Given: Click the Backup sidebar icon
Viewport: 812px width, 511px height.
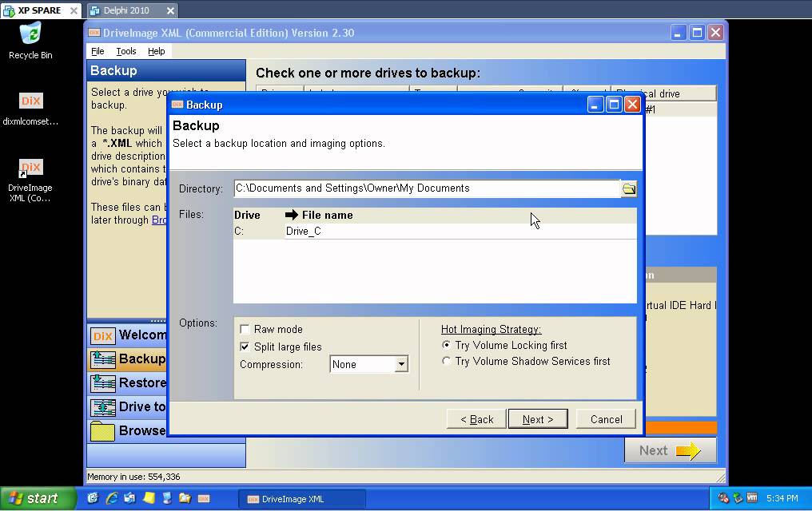Looking at the screenshot, I should coord(102,359).
